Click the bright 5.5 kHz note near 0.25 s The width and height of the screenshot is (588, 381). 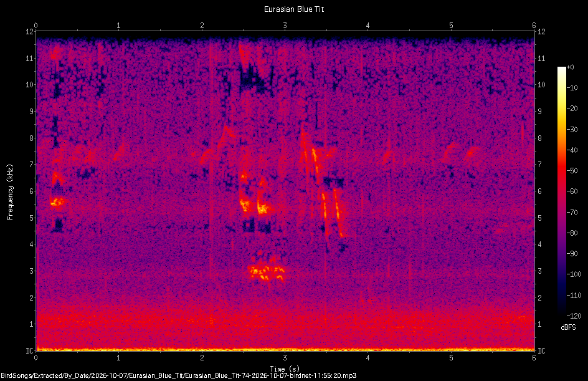[57, 202]
